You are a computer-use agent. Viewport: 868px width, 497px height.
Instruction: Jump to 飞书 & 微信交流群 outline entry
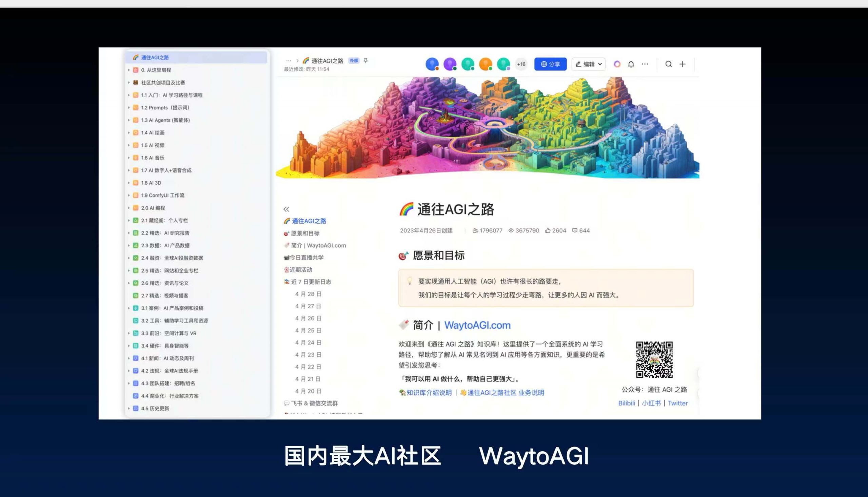311,403
